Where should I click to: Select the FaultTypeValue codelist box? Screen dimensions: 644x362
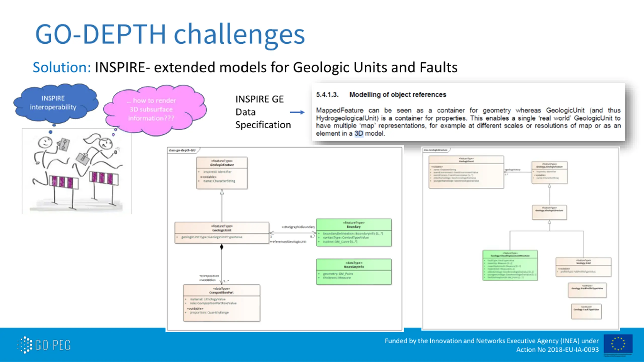[x=586, y=311]
